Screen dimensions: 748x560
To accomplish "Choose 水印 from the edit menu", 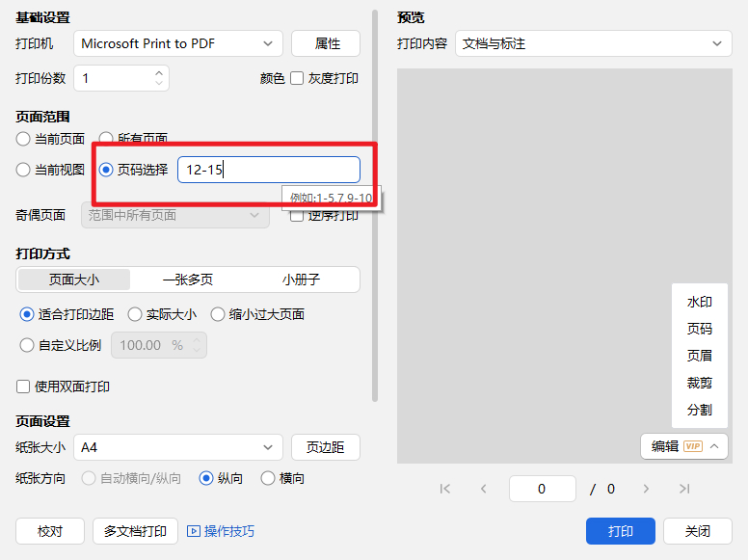I will 700,302.
